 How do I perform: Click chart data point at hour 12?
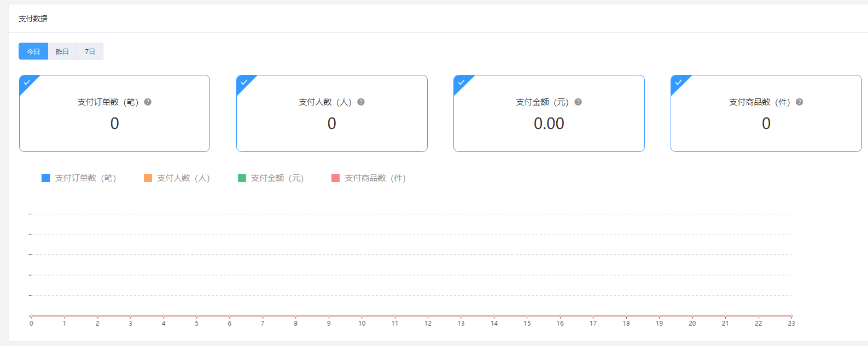[x=428, y=316]
